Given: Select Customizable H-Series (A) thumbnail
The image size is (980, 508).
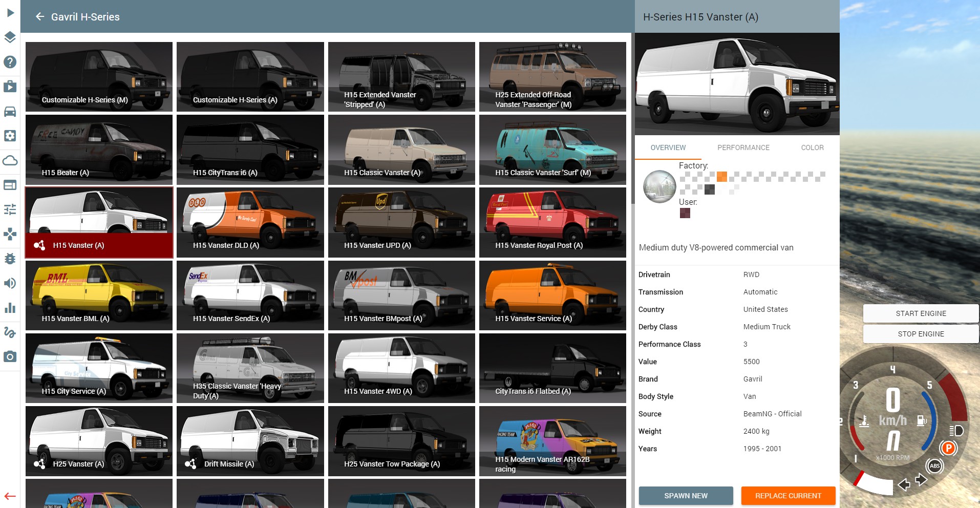Looking at the screenshot, I should [250, 77].
